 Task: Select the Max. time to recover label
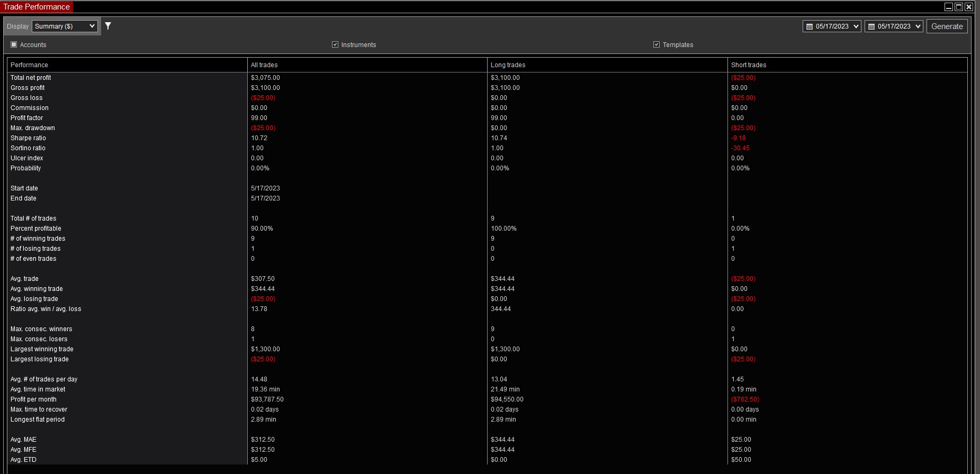[x=39, y=409]
